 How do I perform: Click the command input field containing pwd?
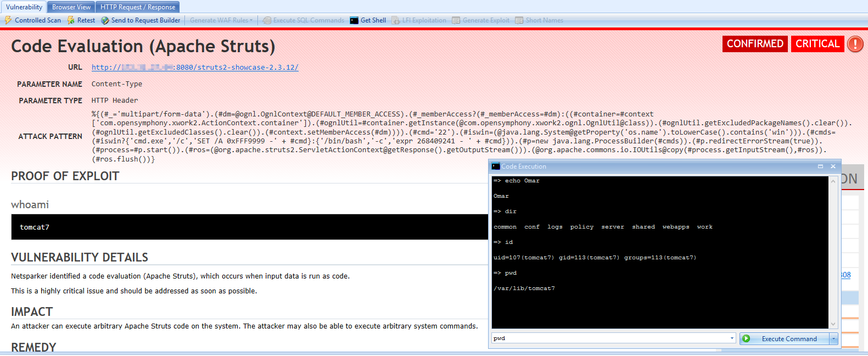click(611, 338)
